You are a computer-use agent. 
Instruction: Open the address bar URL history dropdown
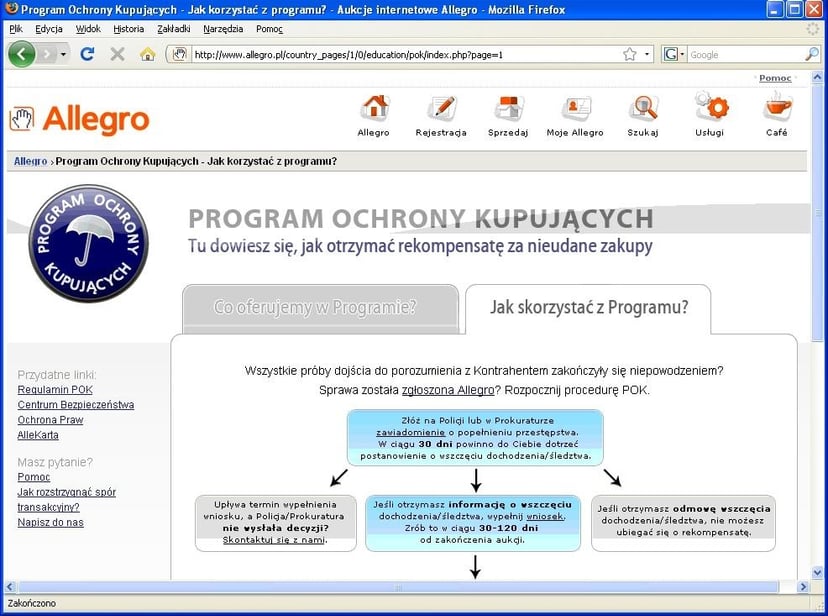(647, 54)
